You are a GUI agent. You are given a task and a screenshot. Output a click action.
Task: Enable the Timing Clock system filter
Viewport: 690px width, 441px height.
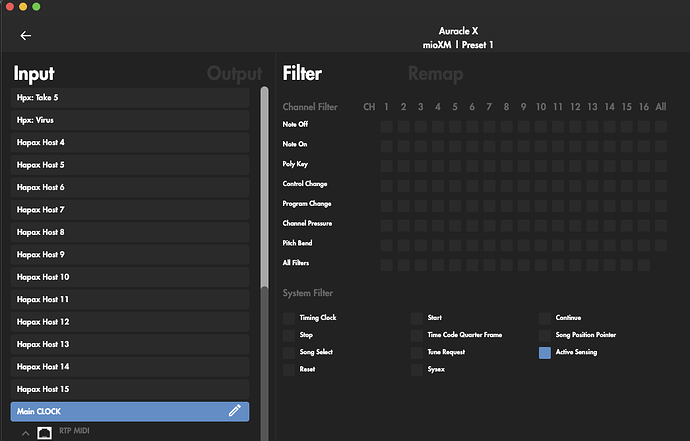289,318
